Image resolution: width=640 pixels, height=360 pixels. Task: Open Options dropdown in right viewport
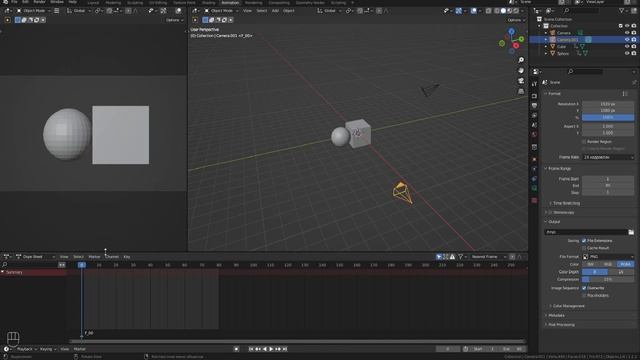click(516, 20)
